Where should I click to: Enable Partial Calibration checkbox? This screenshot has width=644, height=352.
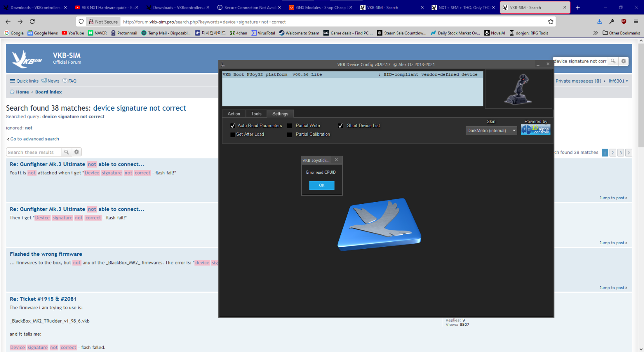290,135
